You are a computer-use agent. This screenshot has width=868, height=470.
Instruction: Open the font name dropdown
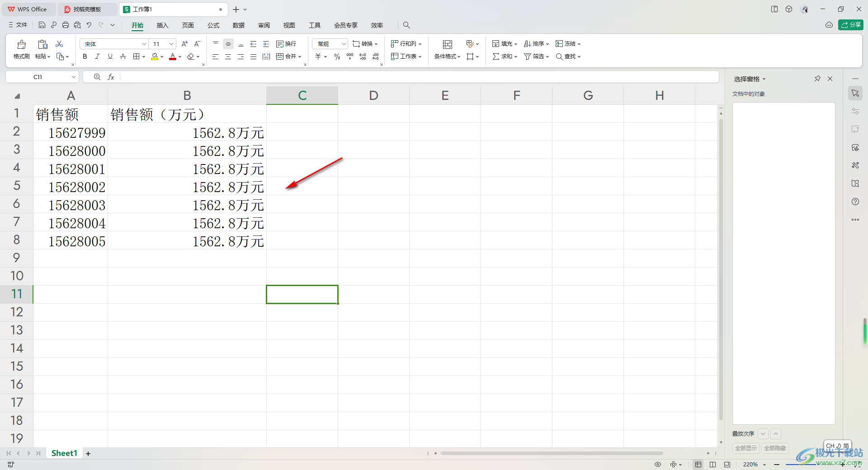[x=144, y=44]
